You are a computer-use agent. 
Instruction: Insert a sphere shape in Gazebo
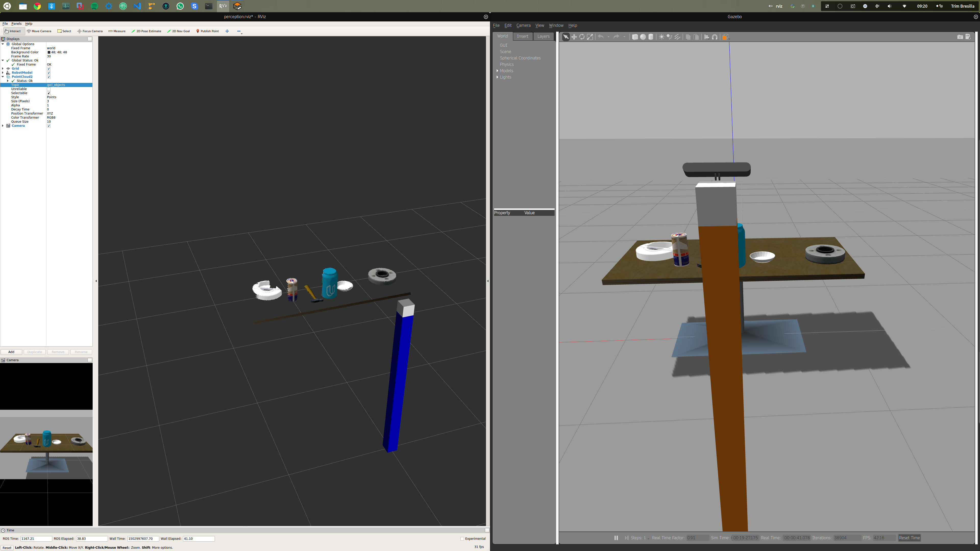coord(643,37)
